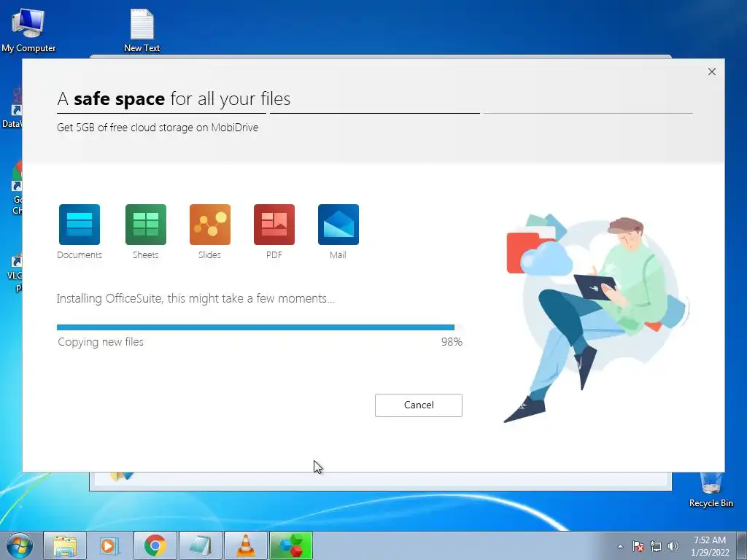Click the blue Mail envelope icon

(x=338, y=225)
